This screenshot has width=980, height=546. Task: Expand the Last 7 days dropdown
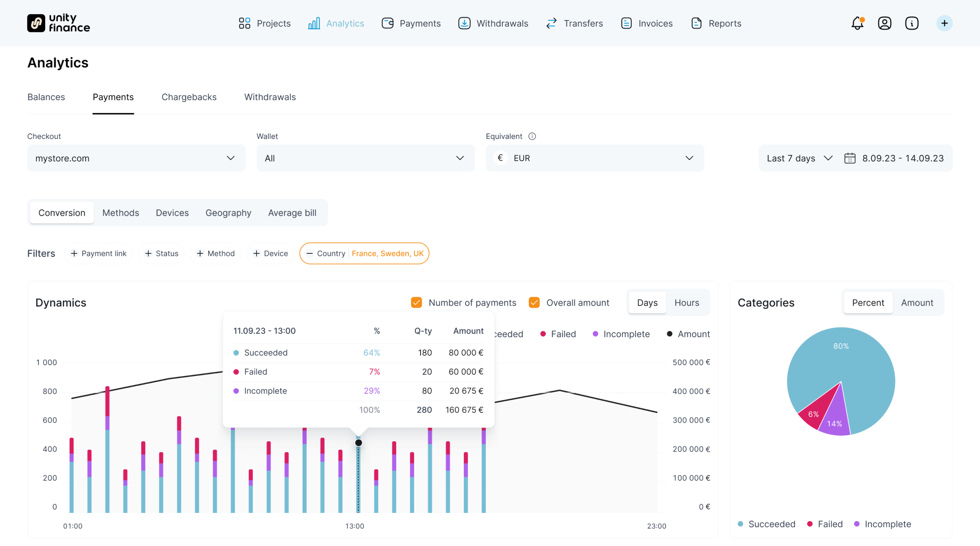[x=799, y=158]
